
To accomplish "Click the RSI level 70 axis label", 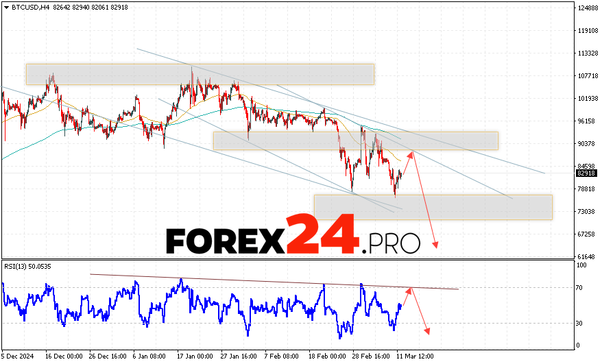I will click(579, 288).
